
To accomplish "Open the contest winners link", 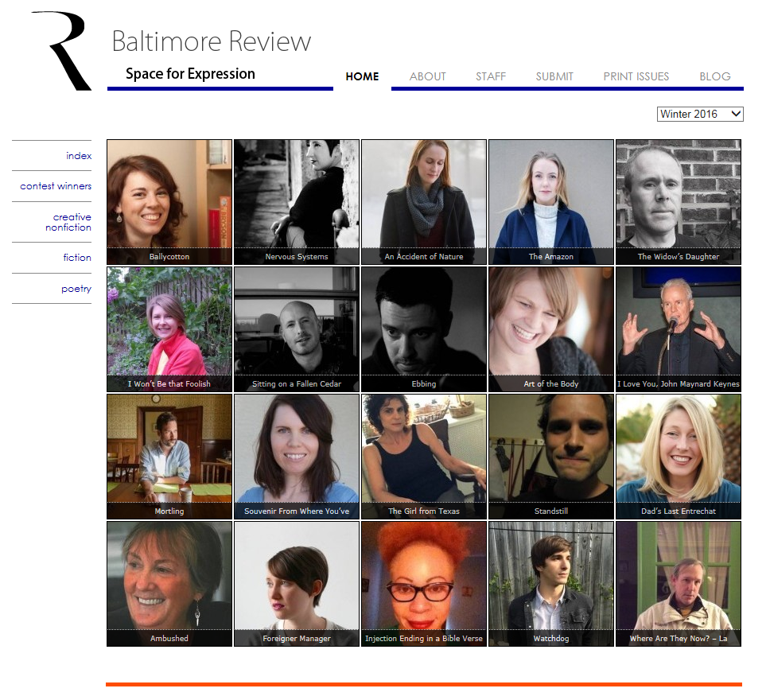I will tap(56, 186).
